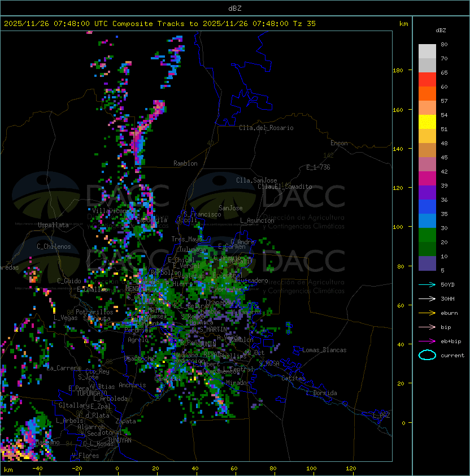Image resolution: width=470 pixels, height=476 pixels.
Task: Click the 'current' legend label
Action: (x=452, y=355)
